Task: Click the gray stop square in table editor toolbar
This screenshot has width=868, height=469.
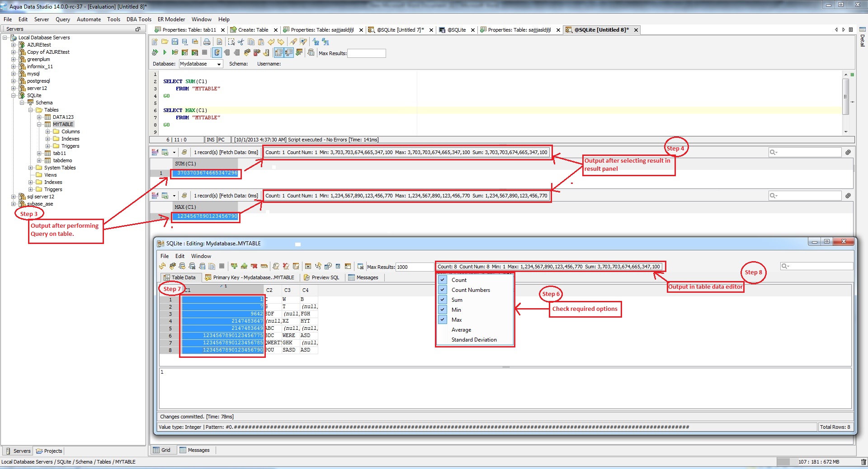Action: (222, 266)
